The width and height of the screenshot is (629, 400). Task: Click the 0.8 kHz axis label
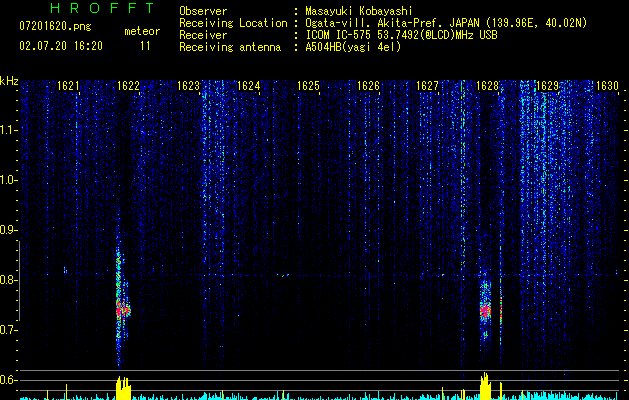[8, 280]
